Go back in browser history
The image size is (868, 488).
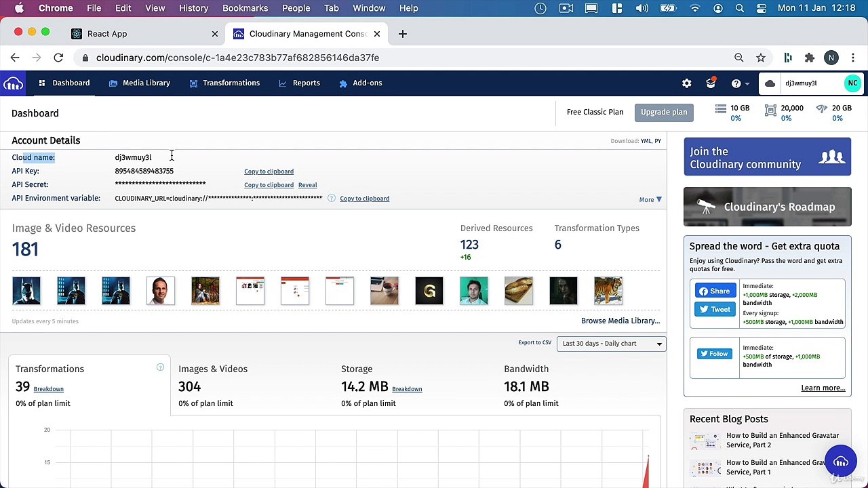point(15,58)
